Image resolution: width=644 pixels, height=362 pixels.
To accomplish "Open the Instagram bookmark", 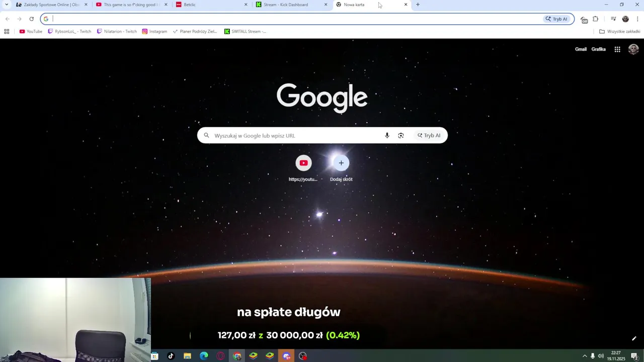I will 154,31.
